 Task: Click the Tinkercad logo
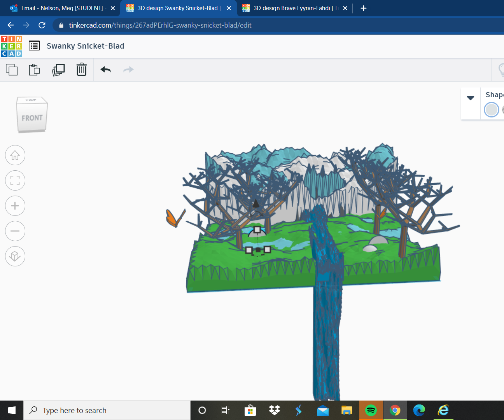pyautogui.click(x=12, y=45)
